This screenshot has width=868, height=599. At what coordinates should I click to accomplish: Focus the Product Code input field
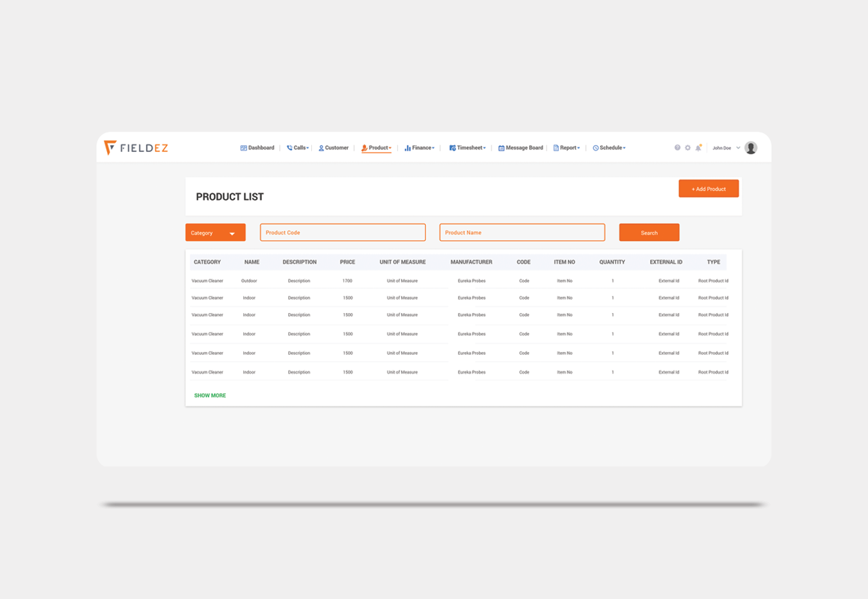point(343,233)
